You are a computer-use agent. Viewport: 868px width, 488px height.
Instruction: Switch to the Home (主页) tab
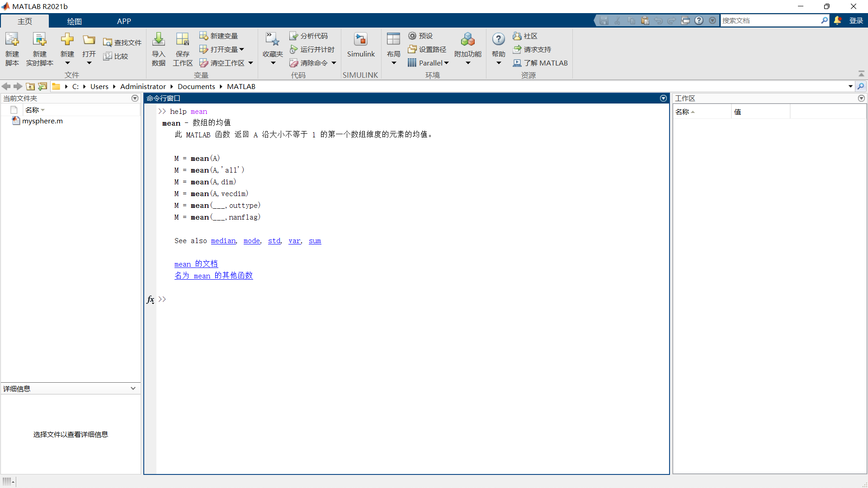pyautogui.click(x=25, y=21)
